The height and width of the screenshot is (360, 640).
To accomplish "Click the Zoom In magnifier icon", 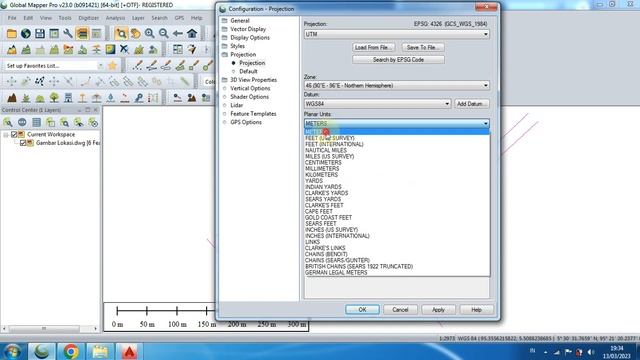I will click(149, 33).
